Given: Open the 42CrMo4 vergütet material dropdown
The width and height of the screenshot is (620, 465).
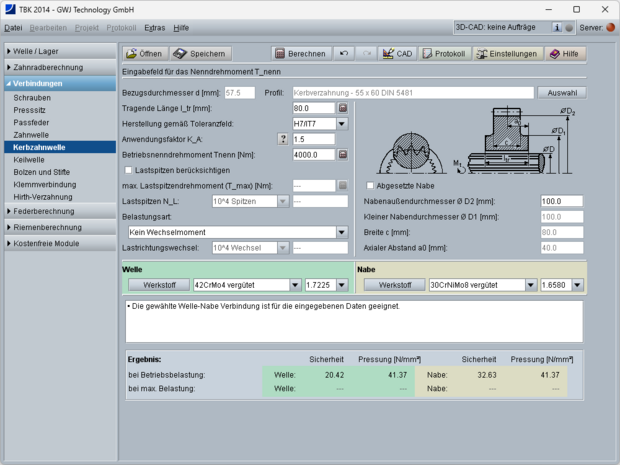Looking at the screenshot, I should [x=295, y=285].
